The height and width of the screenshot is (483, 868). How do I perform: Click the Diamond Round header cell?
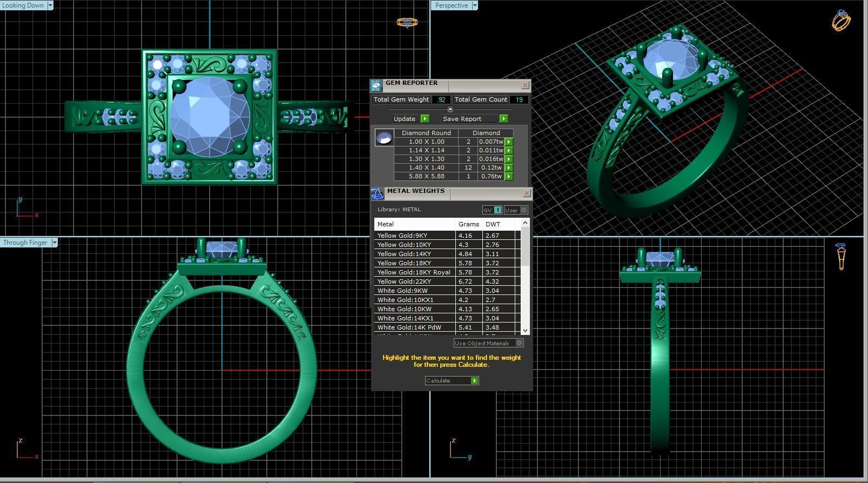tap(426, 133)
